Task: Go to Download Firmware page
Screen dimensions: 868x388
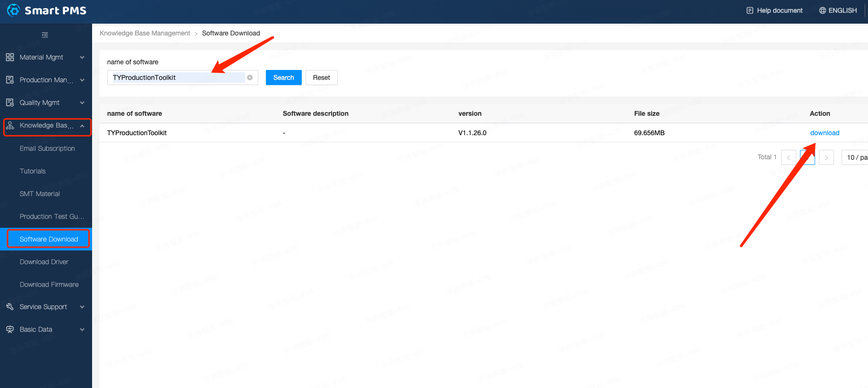Action: [x=49, y=285]
